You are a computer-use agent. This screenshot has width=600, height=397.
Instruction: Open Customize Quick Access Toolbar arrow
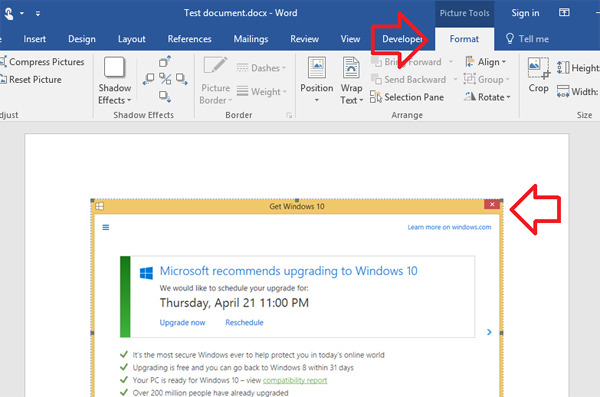[x=38, y=13]
